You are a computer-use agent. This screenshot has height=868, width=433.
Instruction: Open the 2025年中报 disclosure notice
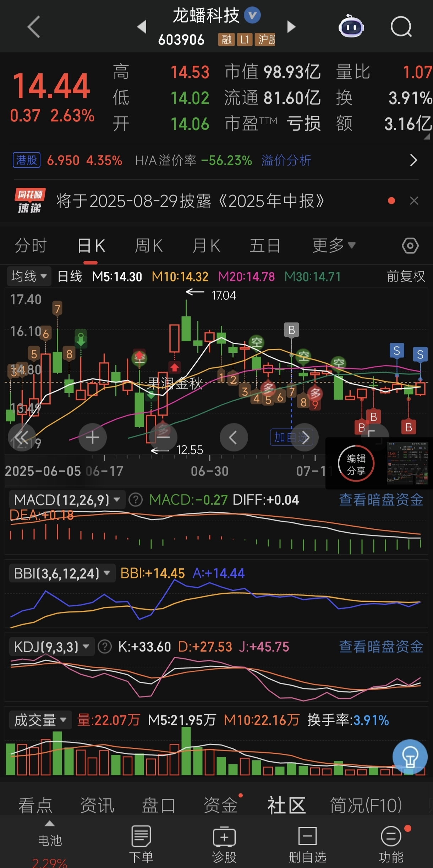pos(190,201)
